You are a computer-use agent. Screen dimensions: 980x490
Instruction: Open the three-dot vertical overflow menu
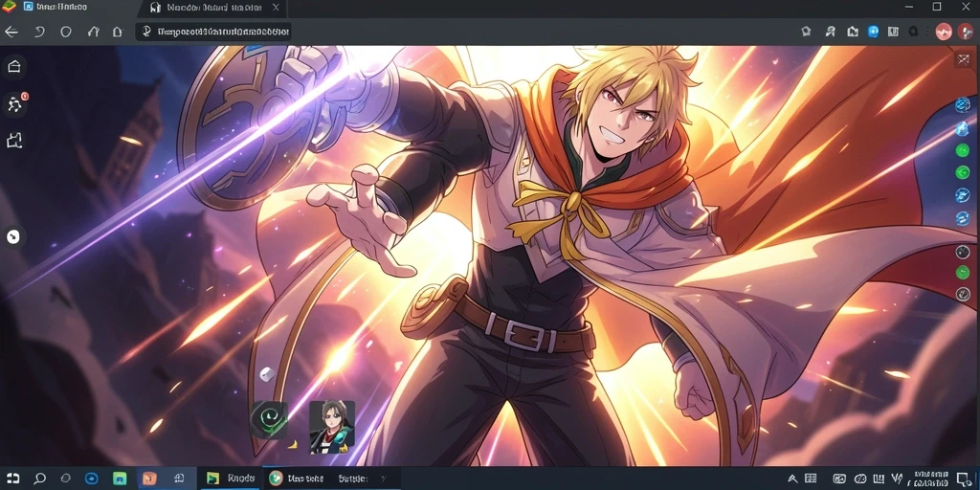coord(927,32)
